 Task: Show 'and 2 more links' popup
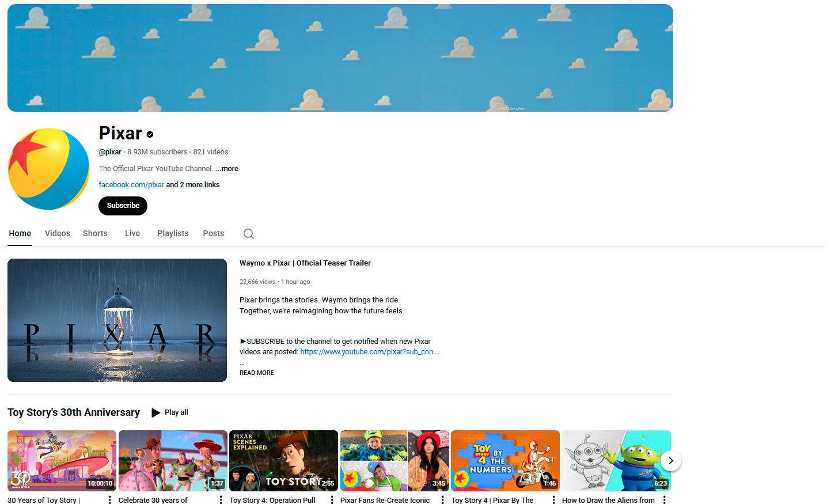tap(193, 185)
